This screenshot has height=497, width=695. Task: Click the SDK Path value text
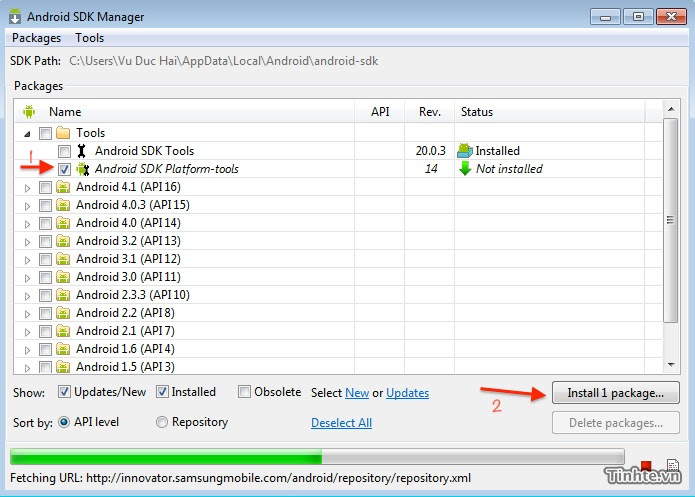pos(223,61)
